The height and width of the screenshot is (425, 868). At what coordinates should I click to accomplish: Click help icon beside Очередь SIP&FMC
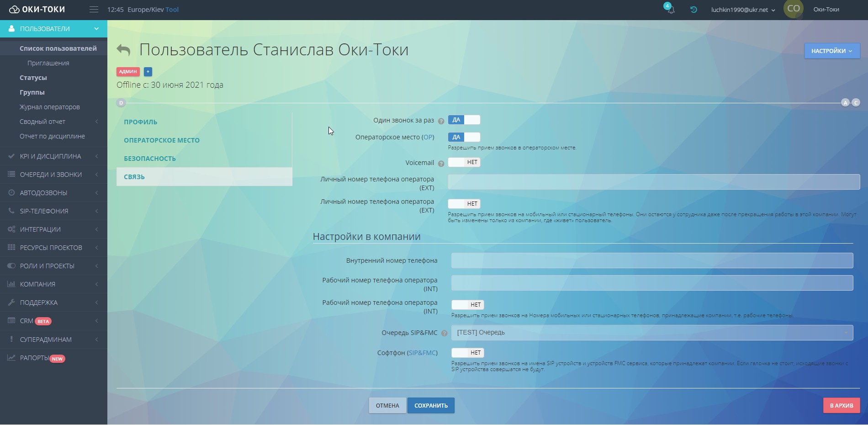point(444,334)
